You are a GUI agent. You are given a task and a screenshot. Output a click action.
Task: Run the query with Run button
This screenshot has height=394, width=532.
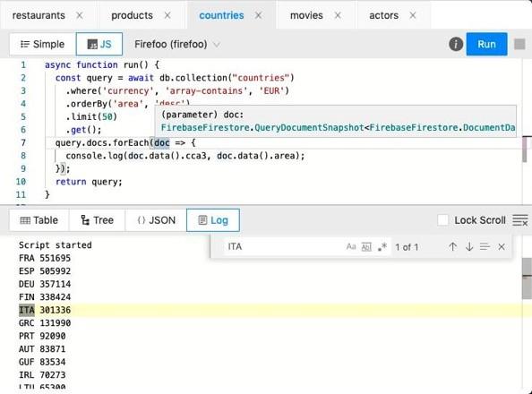pos(486,44)
